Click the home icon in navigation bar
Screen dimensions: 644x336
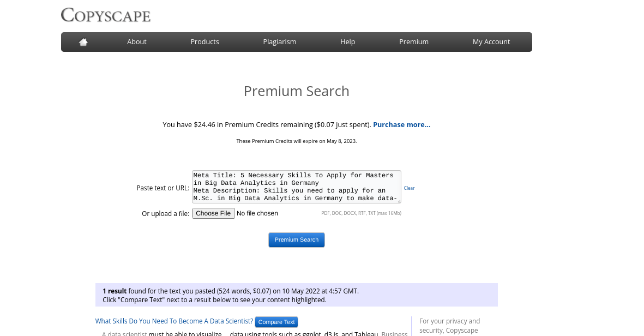tap(83, 42)
